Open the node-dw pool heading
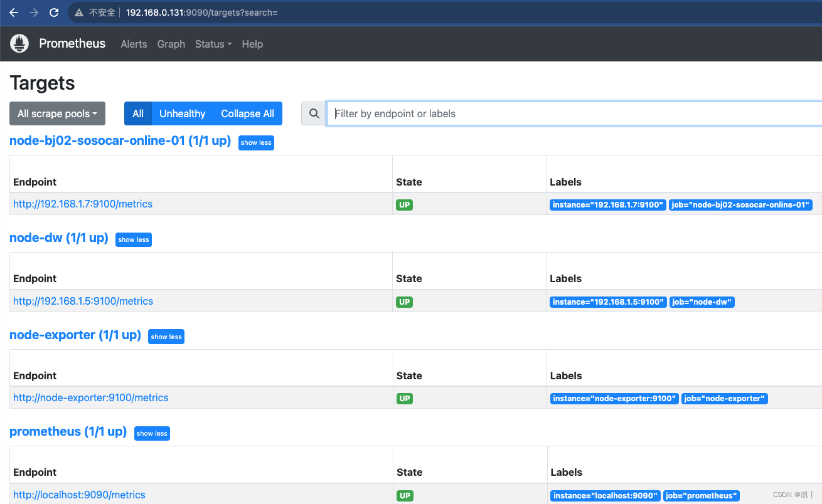 59,238
